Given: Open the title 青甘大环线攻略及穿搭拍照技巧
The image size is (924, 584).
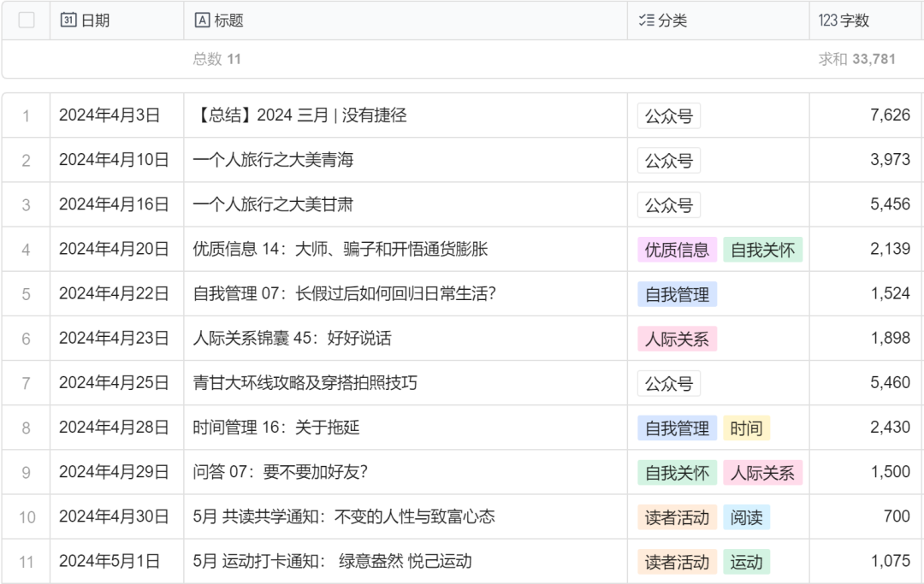Looking at the screenshot, I should pyautogui.click(x=305, y=383).
